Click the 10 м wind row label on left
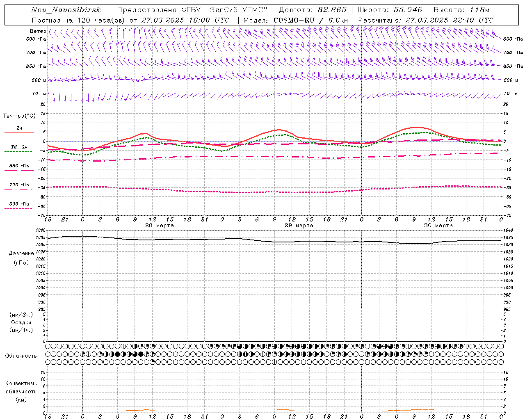525x420 pixels. point(39,94)
